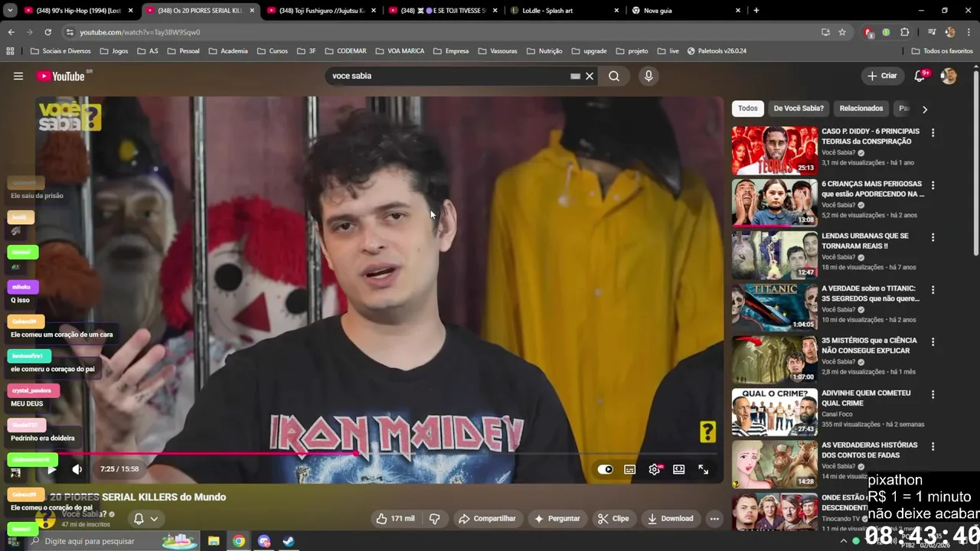
Task: Show more filter chips with right arrow
Action: tap(925, 109)
